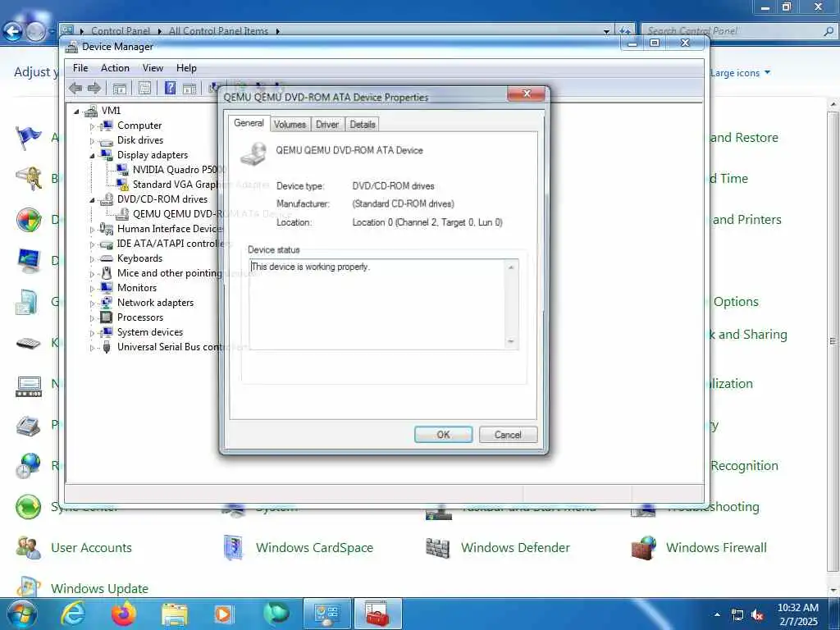Image resolution: width=840 pixels, height=630 pixels.
Task: Click the Keyboards category icon
Action: 107,258
